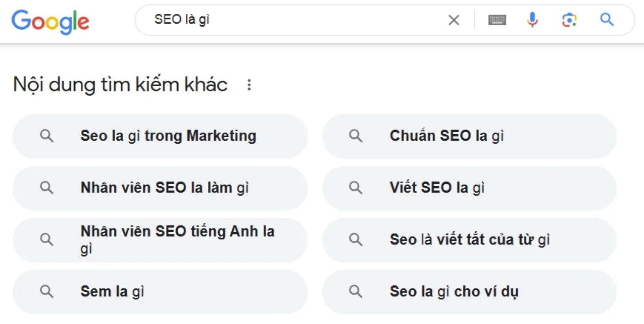
Task: Click magnifier icon beside "Seo la gì trong Marketing"
Action: pos(47,136)
